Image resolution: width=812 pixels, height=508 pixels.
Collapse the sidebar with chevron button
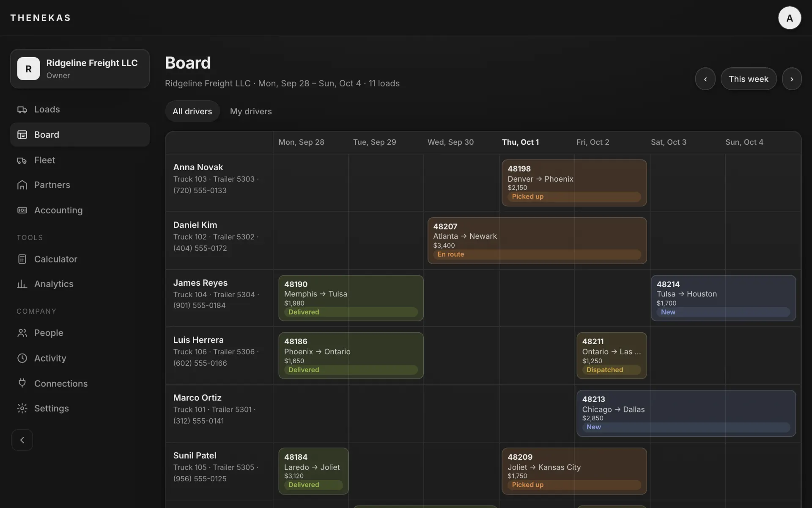pos(22,440)
